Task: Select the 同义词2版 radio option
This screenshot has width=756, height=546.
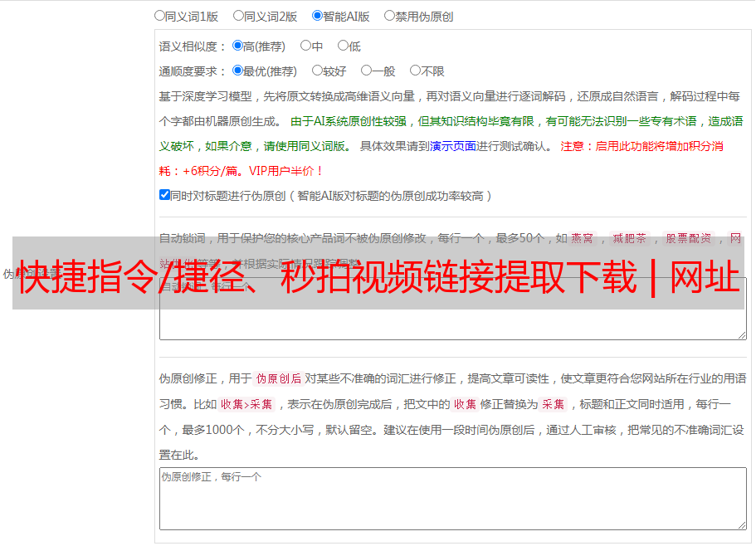Action: [238, 16]
